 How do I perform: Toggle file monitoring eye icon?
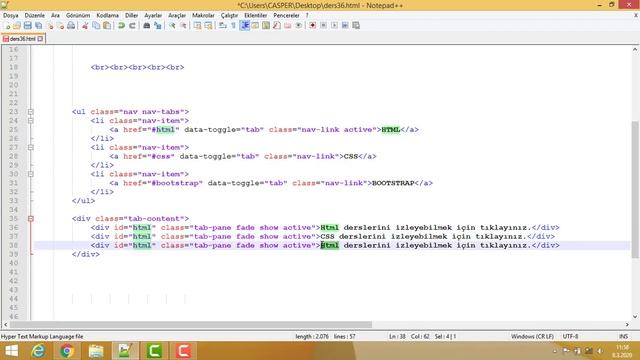click(299, 25)
